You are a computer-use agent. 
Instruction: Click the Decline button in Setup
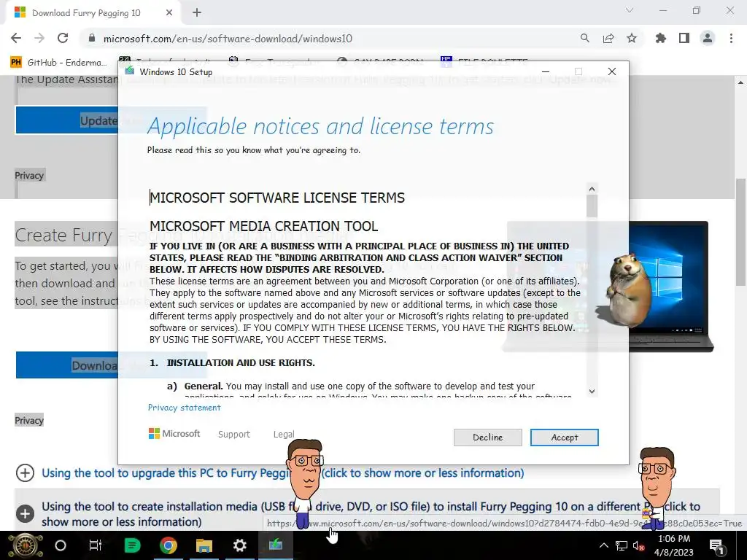coord(487,437)
